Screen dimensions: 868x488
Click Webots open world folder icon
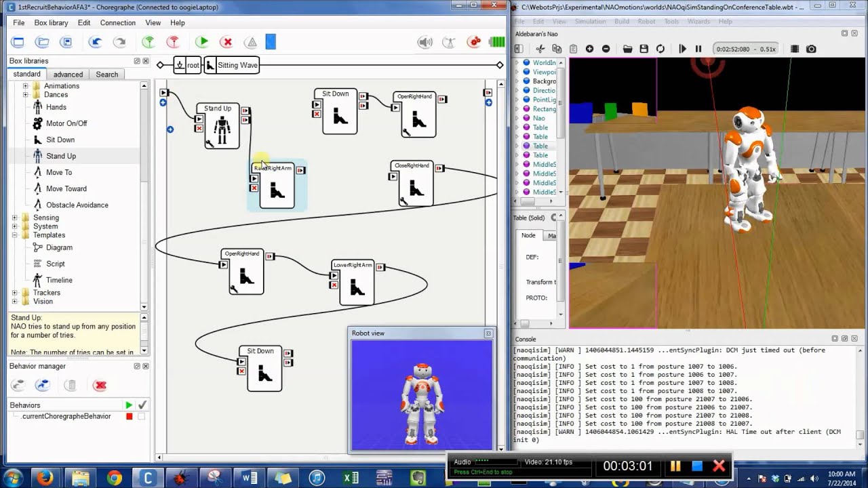(x=628, y=49)
